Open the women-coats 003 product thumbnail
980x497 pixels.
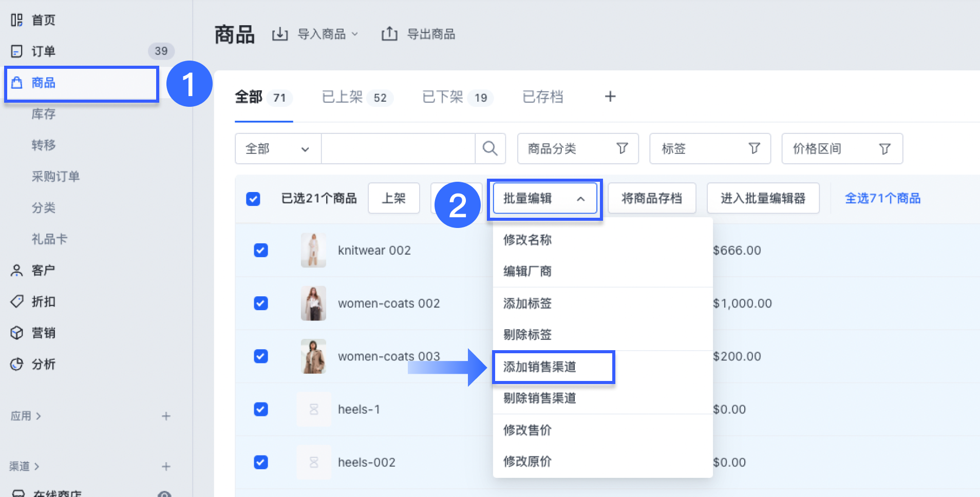[313, 356]
